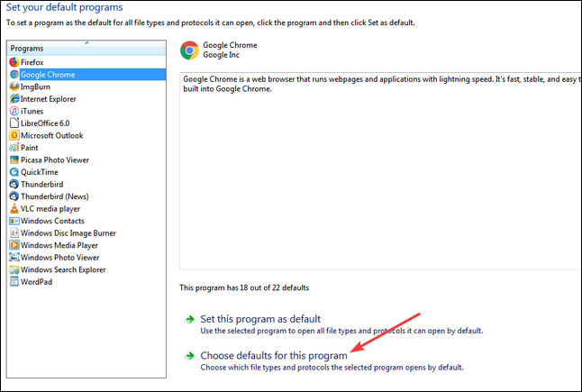Click the large Google Chrome logo

tap(189, 50)
